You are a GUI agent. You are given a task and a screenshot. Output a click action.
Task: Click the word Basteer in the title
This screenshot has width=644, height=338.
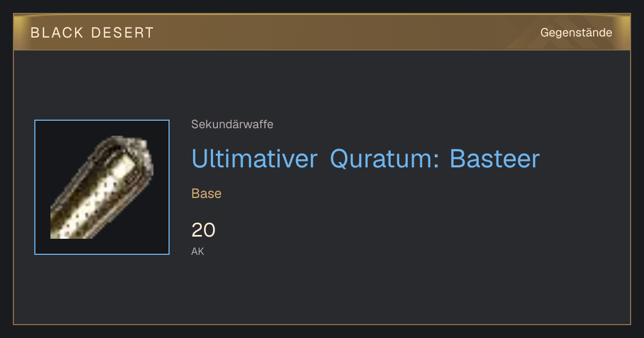(495, 159)
